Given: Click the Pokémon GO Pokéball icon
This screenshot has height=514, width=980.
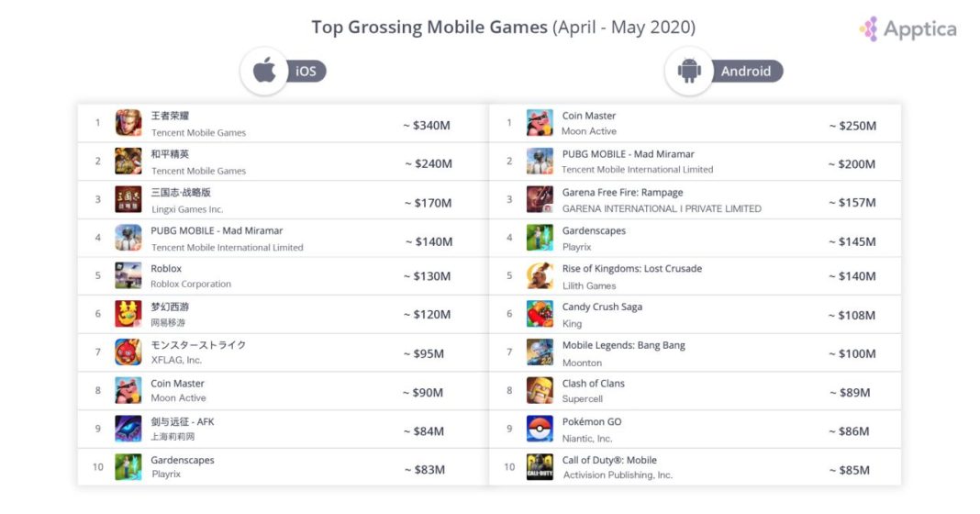Looking at the screenshot, I should click(540, 429).
